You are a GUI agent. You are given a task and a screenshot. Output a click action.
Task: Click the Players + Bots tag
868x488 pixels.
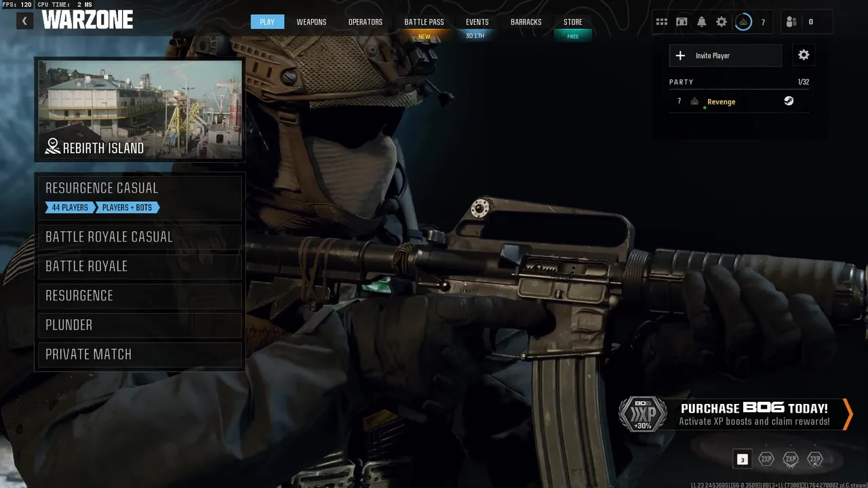coord(127,207)
